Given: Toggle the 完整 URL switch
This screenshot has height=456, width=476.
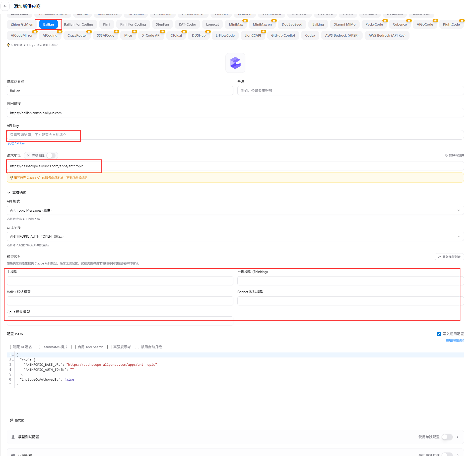Looking at the screenshot, I should [x=51, y=155].
